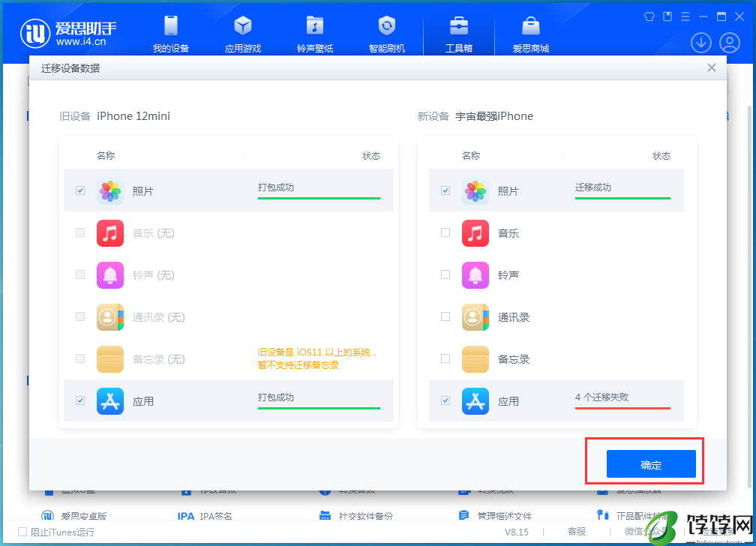Click Ringtone bell icon in new device list
This screenshot has width=756, height=546.
click(475, 275)
